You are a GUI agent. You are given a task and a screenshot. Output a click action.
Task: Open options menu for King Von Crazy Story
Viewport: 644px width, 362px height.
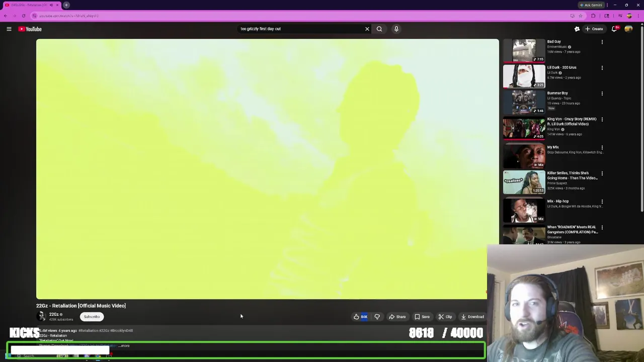pyautogui.click(x=602, y=120)
